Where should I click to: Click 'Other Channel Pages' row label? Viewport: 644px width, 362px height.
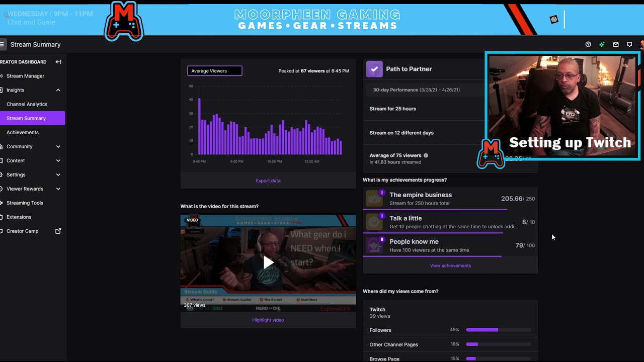tap(394, 344)
